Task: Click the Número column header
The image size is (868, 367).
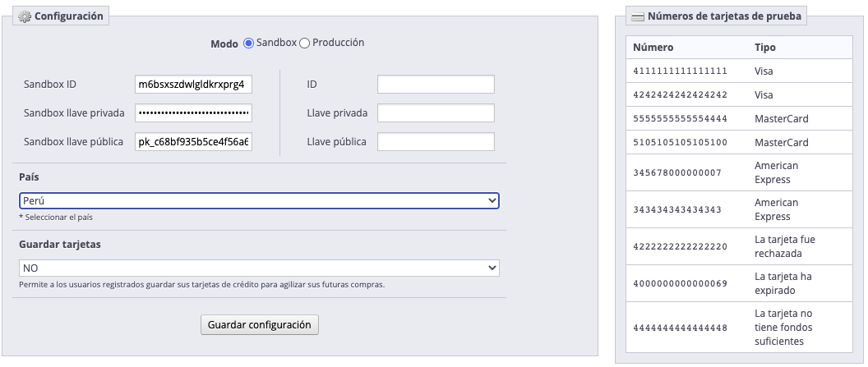Action: [653, 48]
